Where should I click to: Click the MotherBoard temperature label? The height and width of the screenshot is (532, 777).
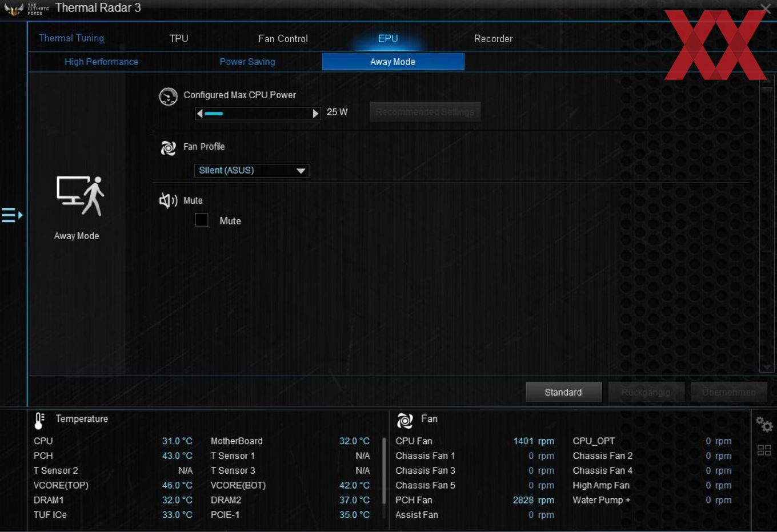click(x=237, y=441)
